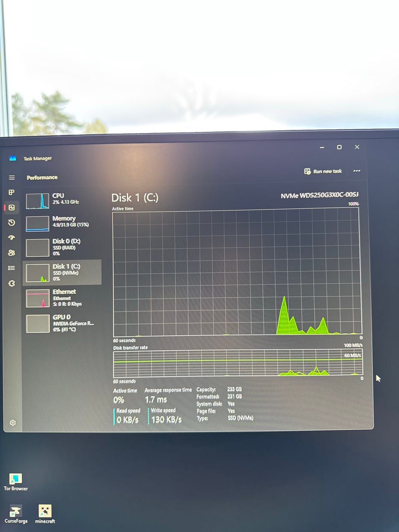Select the CPU performance entry
Screen dimensions: 399x532
(62, 201)
